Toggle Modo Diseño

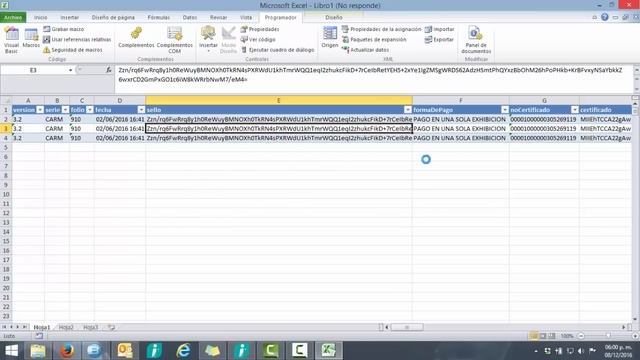pos(228,40)
